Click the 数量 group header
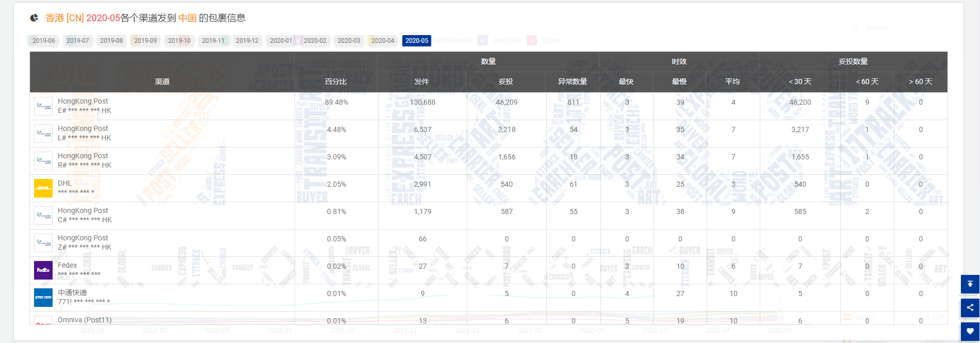This screenshot has width=980, height=343. 488,61
